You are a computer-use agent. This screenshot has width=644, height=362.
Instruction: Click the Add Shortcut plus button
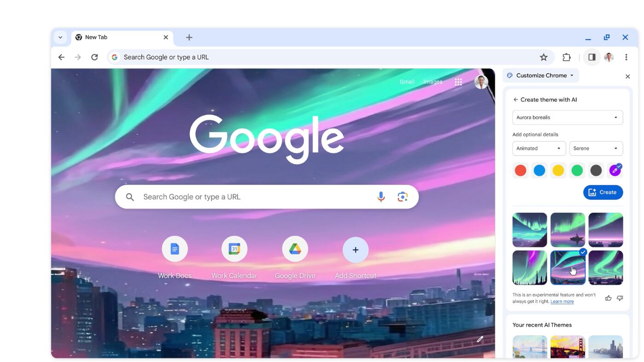click(x=356, y=250)
